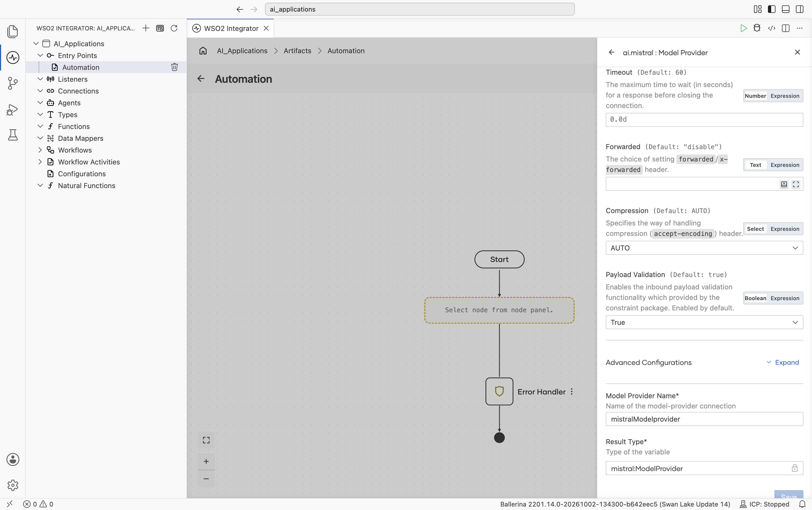Switch Payload Validation to Expression mode

click(785, 298)
